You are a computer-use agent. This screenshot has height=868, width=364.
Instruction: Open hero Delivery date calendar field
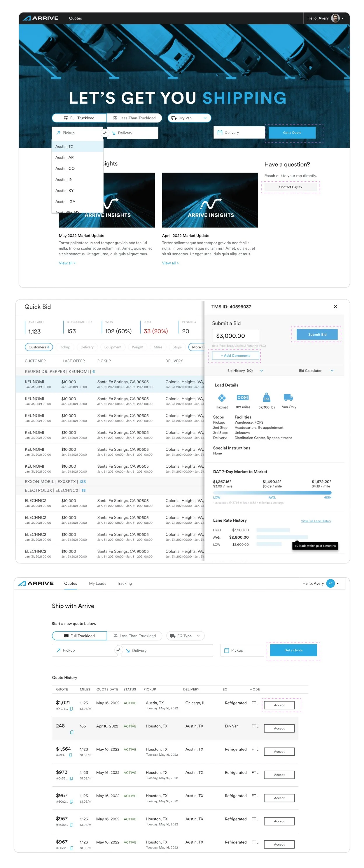tap(239, 132)
